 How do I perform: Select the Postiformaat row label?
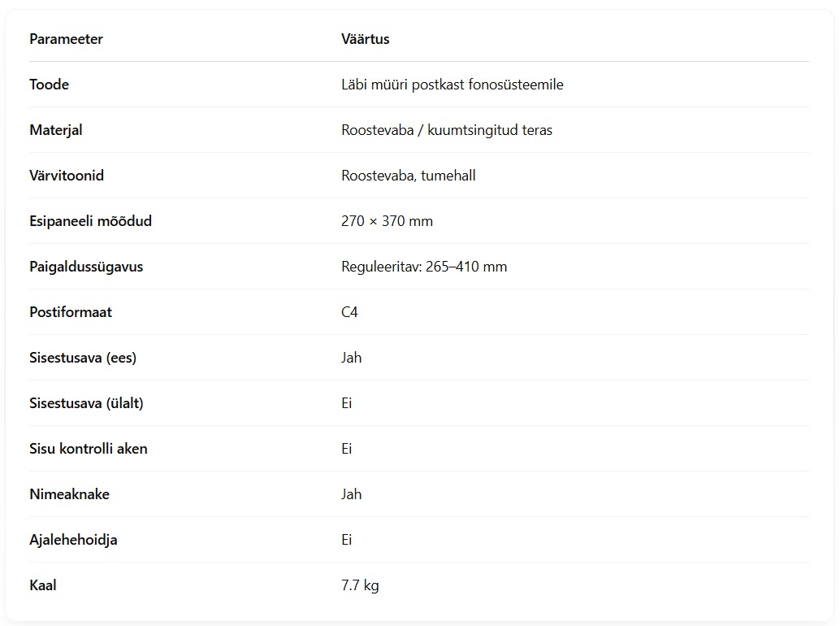coord(71,312)
